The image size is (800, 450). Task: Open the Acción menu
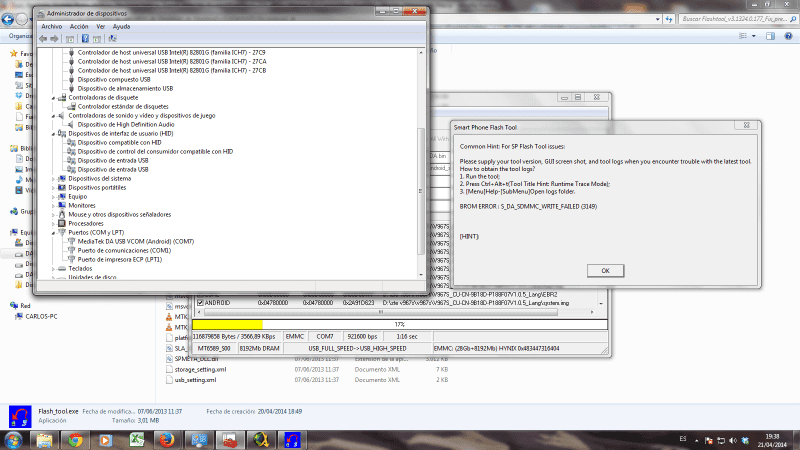pos(79,27)
